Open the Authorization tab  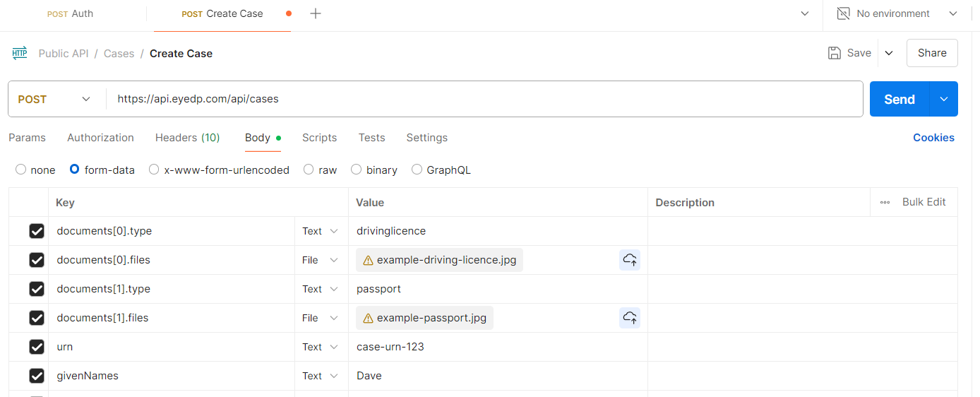point(100,138)
